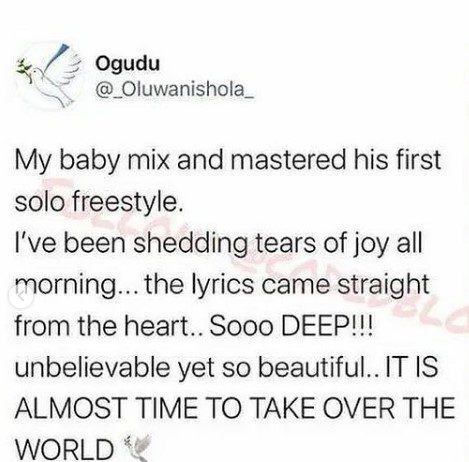Screen dimensions: 469x462
Task: Open the Ogudu display name
Action: coord(128,63)
